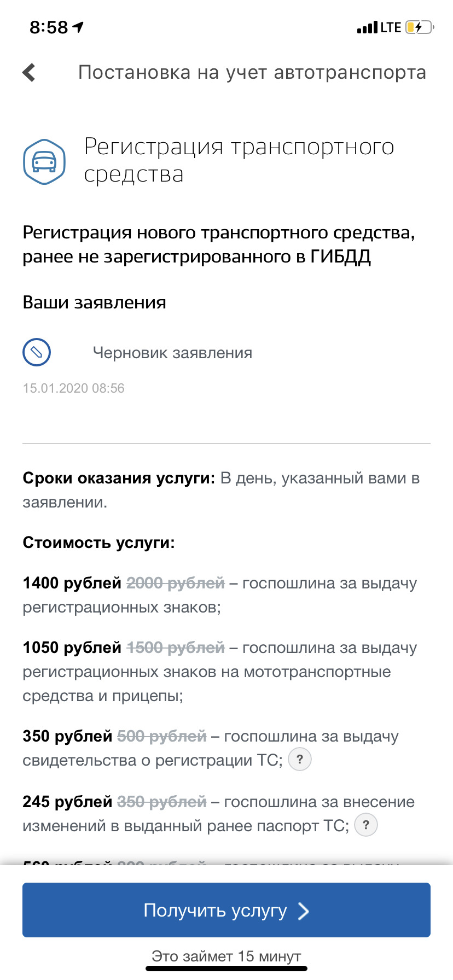Viewport: 453px width, 980px height.
Task: Tap the Ваши заявления section heading
Action: tap(94, 302)
